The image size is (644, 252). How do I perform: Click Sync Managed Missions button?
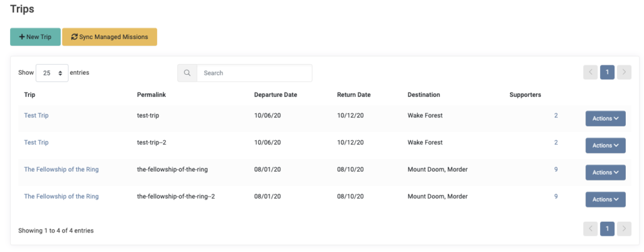(x=109, y=37)
